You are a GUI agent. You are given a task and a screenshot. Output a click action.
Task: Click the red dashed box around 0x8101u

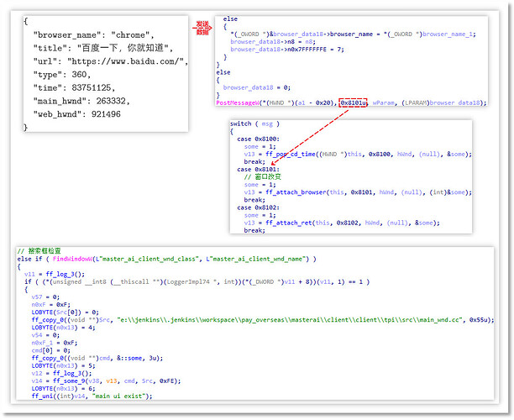click(x=354, y=102)
